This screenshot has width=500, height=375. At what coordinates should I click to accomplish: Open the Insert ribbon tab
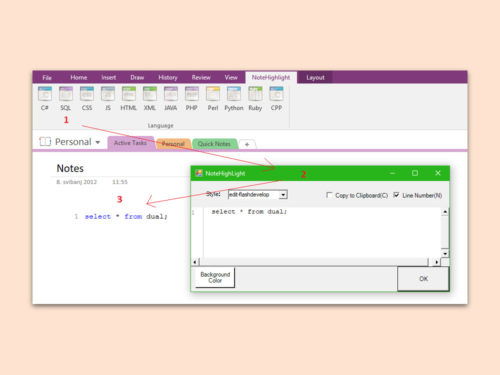[x=109, y=77]
